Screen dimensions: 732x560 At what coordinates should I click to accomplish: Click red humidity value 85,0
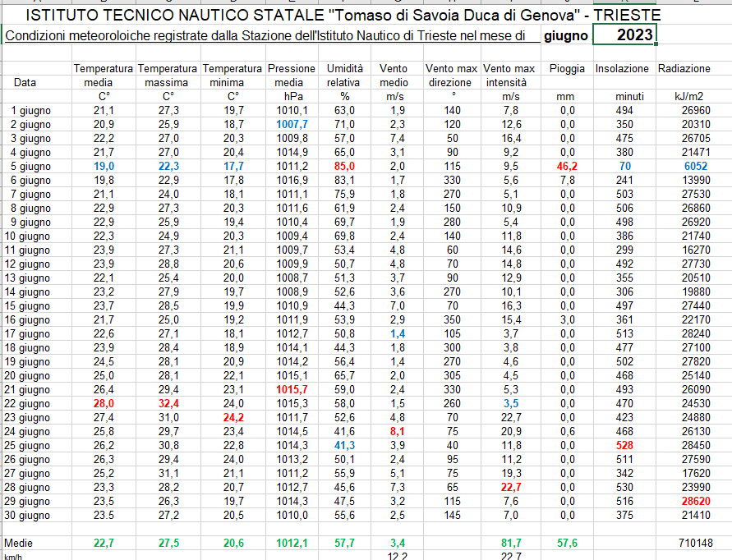(344, 167)
